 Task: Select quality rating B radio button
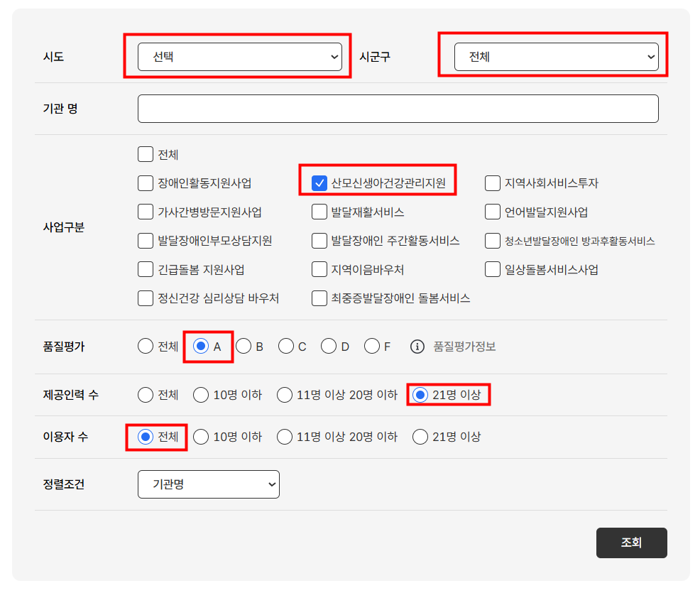point(246,347)
